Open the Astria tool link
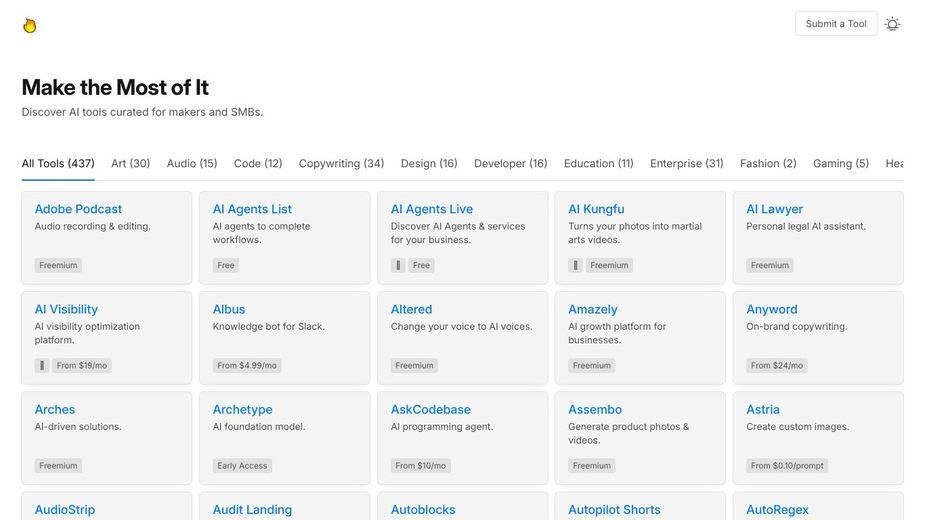 763,410
